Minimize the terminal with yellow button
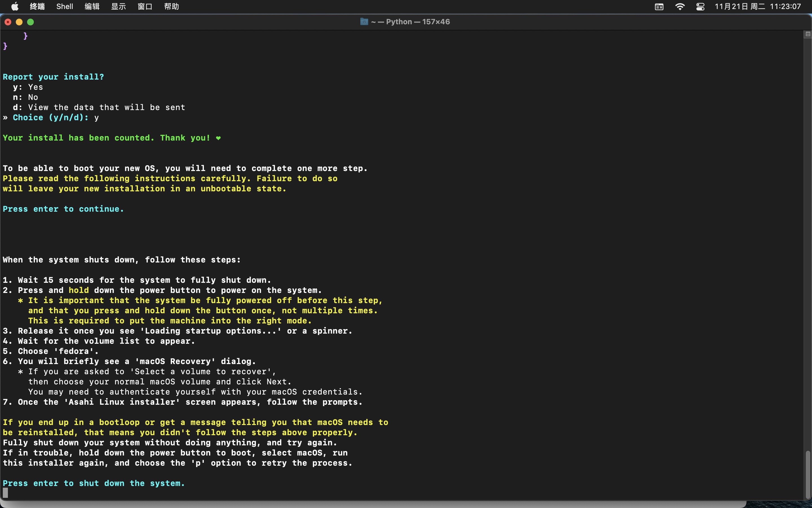Image resolution: width=812 pixels, height=508 pixels. pos(19,22)
